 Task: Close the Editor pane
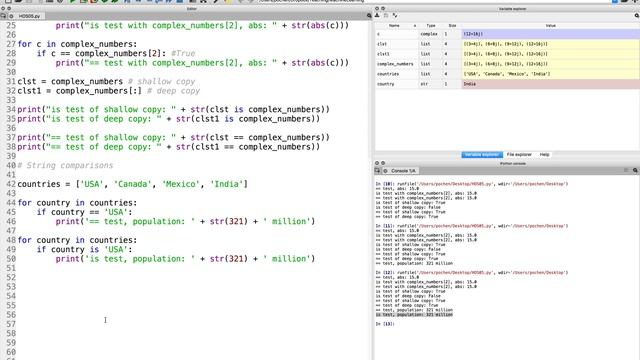[x=3, y=8]
